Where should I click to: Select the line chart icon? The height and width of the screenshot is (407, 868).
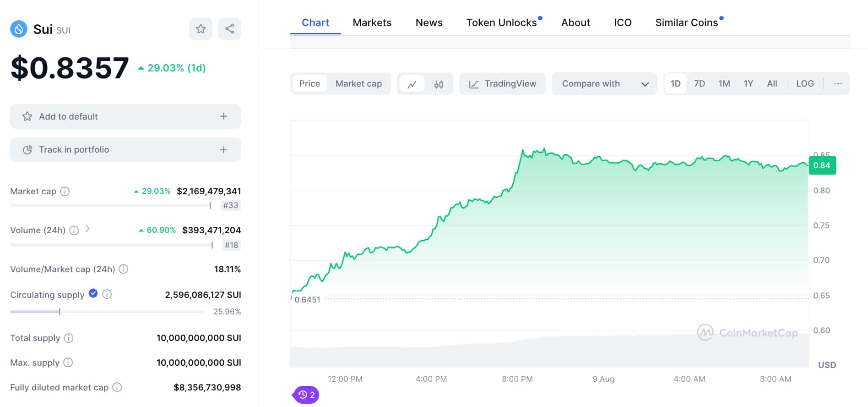coord(412,83)
